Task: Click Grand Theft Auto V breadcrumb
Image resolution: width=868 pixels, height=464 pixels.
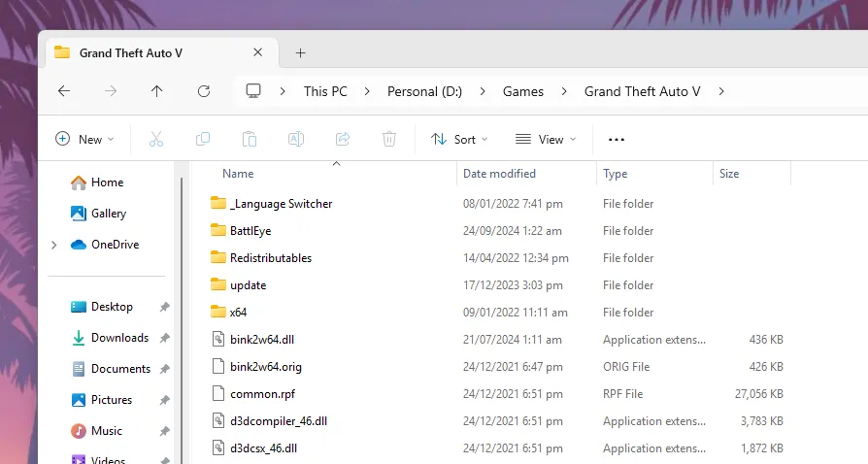Action: click(642, 91)
